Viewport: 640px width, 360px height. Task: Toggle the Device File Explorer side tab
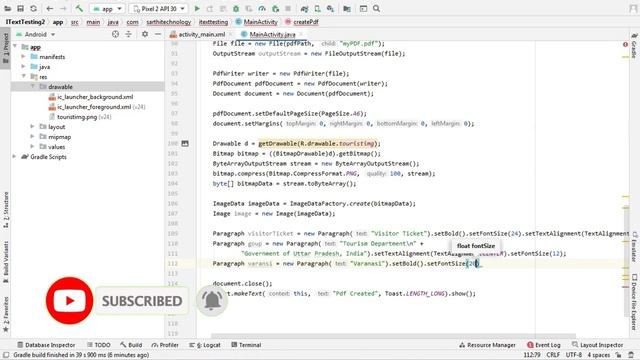(x=634, y=301)
